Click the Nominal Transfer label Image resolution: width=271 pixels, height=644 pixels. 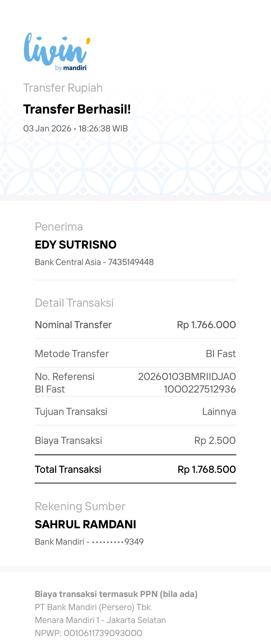[73, 325]
